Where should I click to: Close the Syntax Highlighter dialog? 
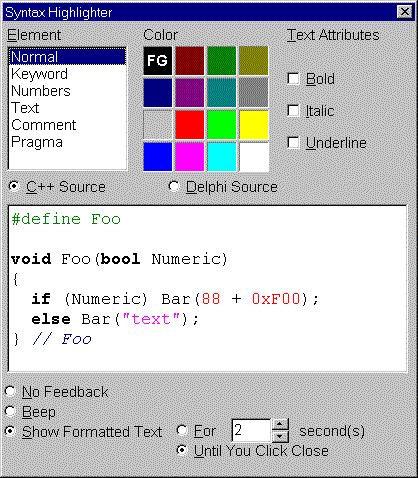[x=405, y=12]
